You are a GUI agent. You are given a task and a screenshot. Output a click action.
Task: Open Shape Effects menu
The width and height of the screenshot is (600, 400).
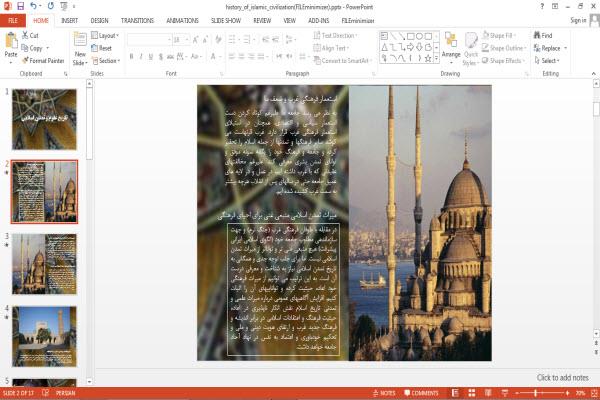point(504,60)
